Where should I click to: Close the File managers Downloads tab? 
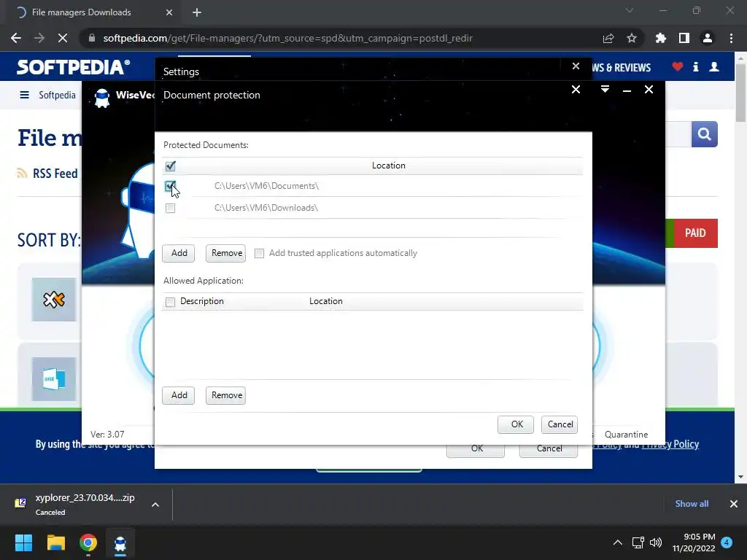pyautogui.click(x=169, y=12)
